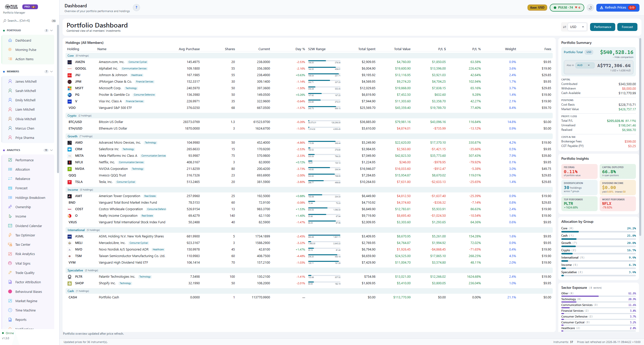The width and height of the screenshot is (644, 345).
Task: Select Priya Sharma member icon
Action: 10,138
